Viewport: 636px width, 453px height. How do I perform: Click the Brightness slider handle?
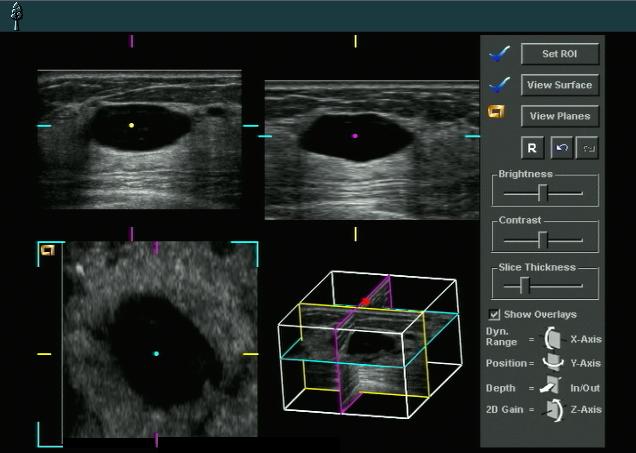[543, 193]
